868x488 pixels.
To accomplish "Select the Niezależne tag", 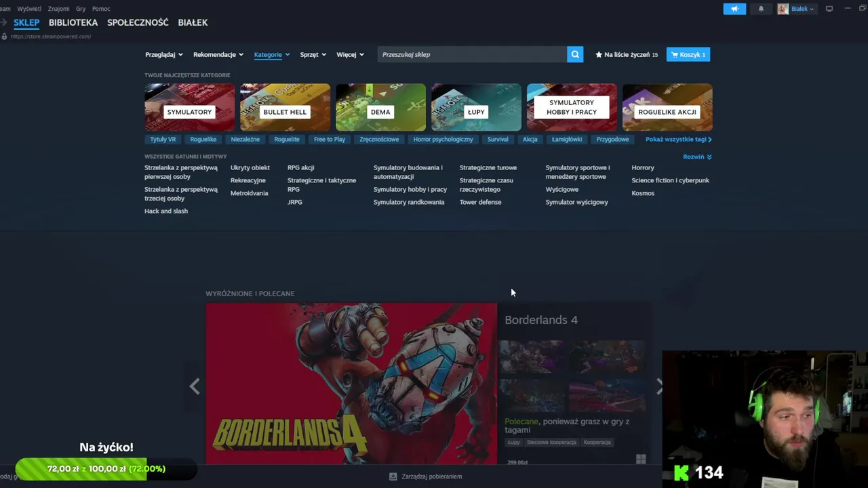I will (245, 139).
